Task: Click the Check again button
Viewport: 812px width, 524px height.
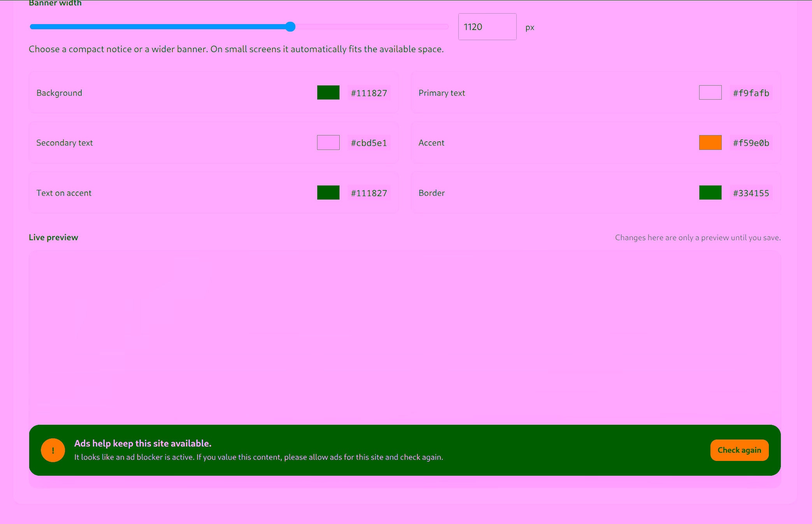Action: [739, 450]
